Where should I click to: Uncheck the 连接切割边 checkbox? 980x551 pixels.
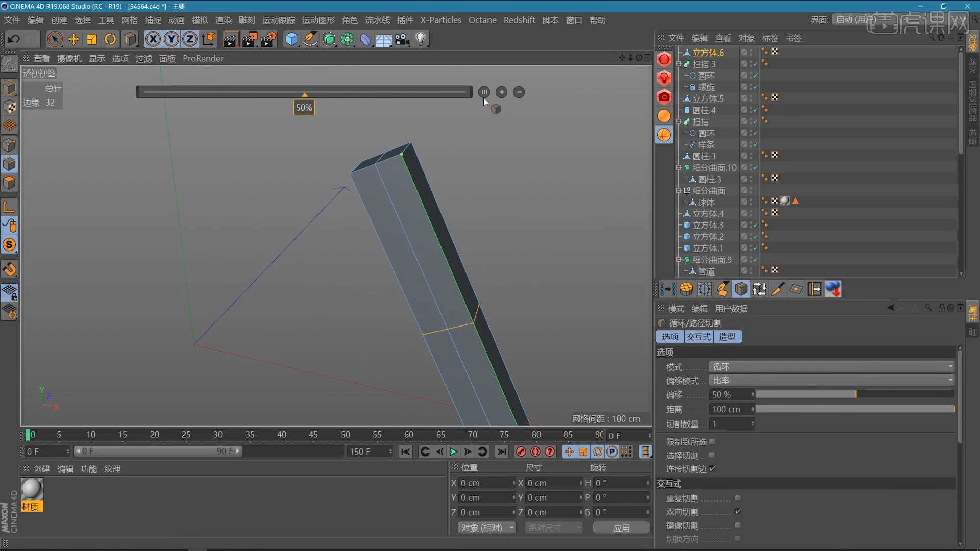pyautogui.click(x=712, y=468)
